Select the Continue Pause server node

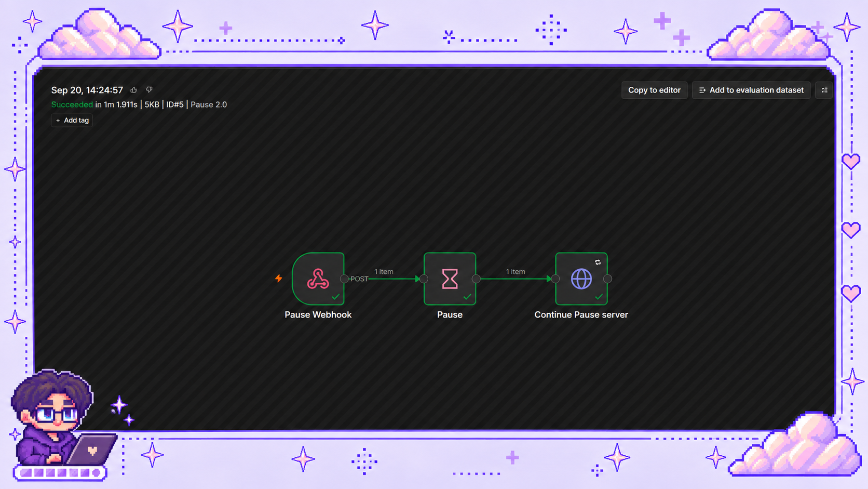coord(581,279)
